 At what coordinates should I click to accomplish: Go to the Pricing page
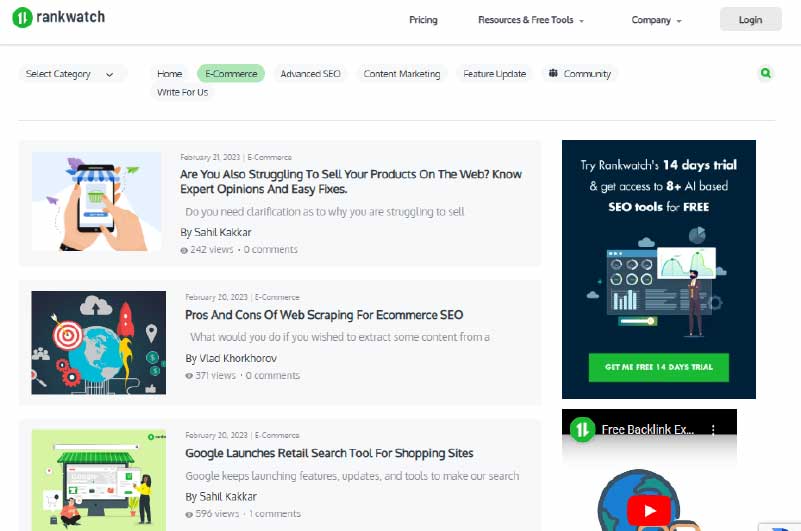(423, 20)
